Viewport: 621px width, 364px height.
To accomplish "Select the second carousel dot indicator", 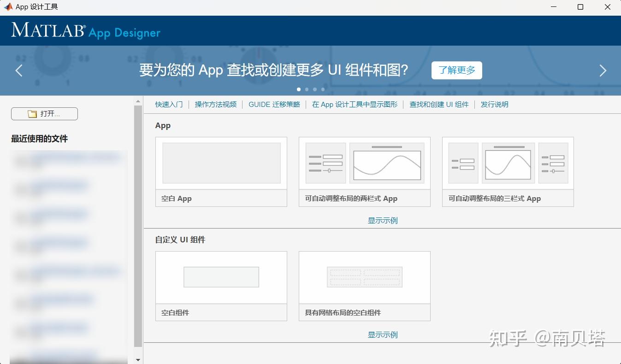I will (307, 89).
